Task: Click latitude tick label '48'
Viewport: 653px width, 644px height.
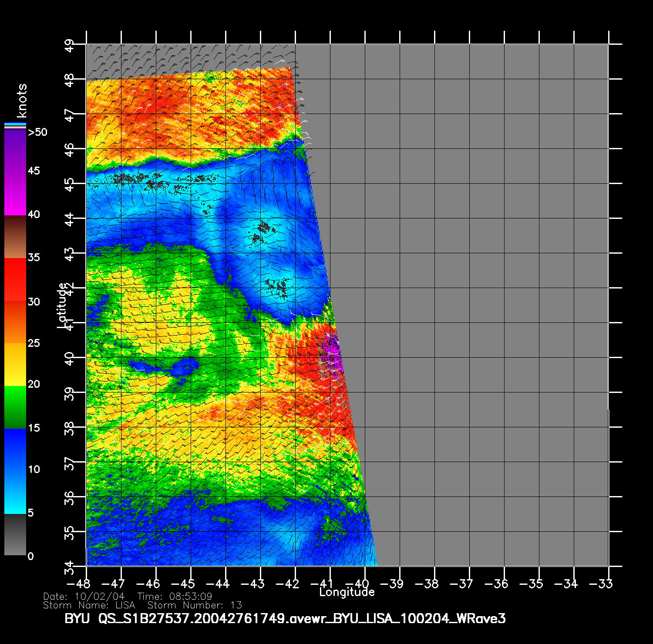Action: (69, 80)
